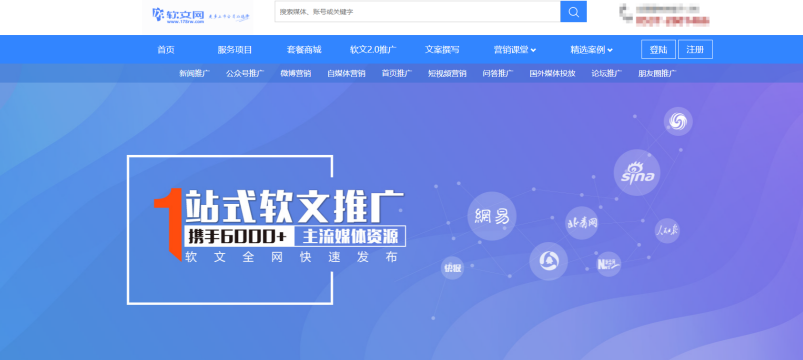This screenshot has height=360, width=803.
Task: Click the News logo bubble beside it
Action: coord(608,264)
